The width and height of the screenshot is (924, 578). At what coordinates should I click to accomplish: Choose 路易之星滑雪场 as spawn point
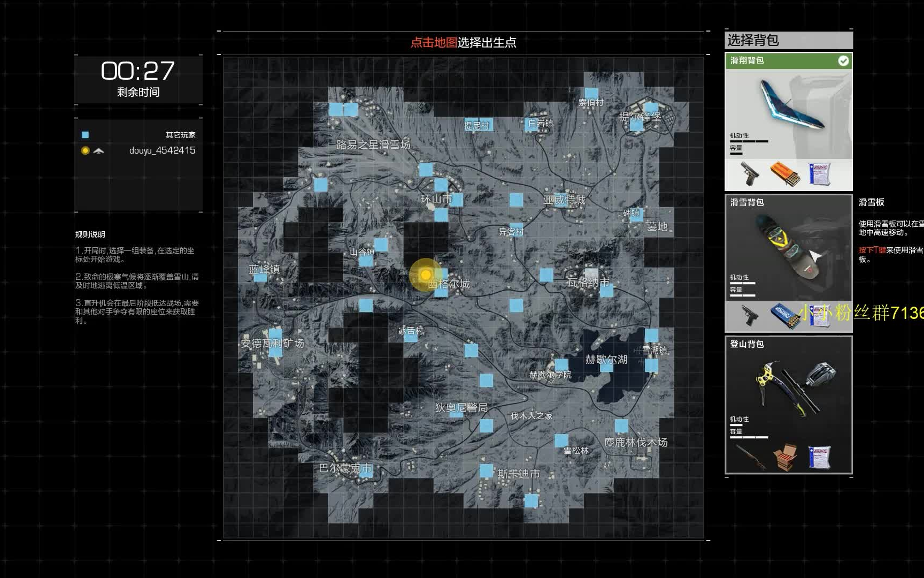373,144
